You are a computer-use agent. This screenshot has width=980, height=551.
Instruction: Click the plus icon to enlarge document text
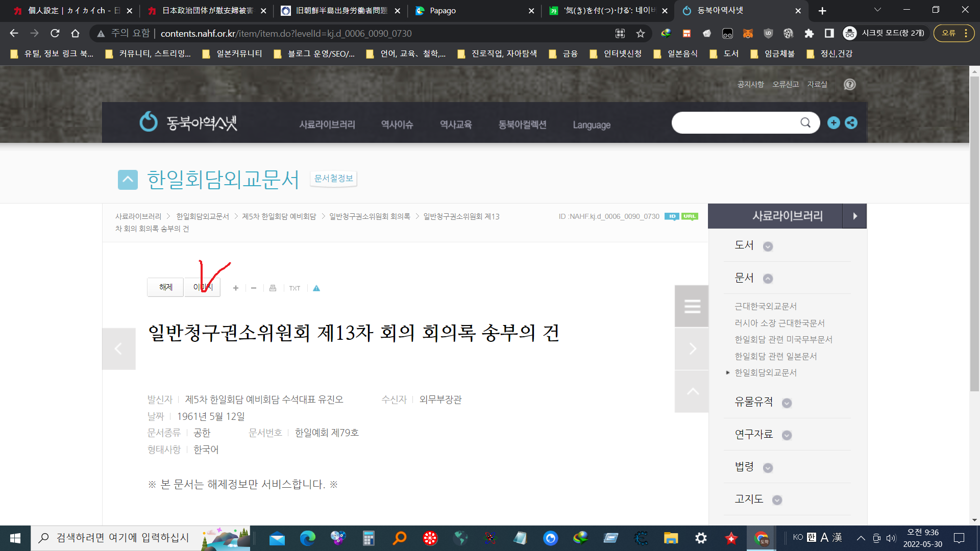pyautogui.click(x=236, y=288)
